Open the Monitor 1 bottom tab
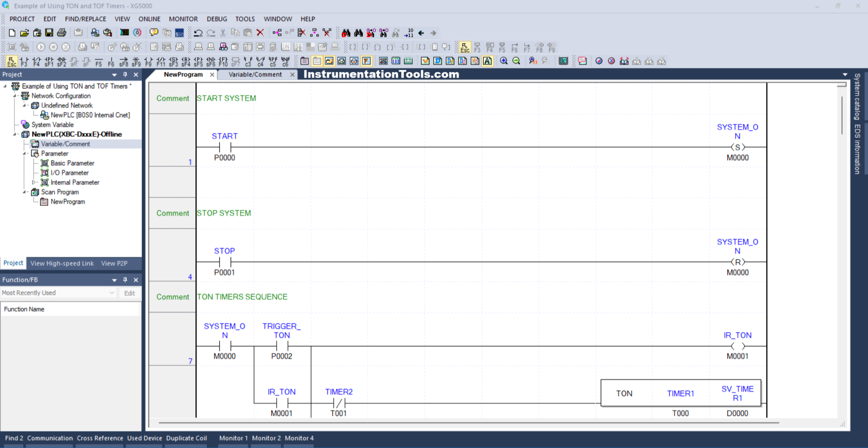This screenshot has width=868, height=448. (x=233, y=438)
